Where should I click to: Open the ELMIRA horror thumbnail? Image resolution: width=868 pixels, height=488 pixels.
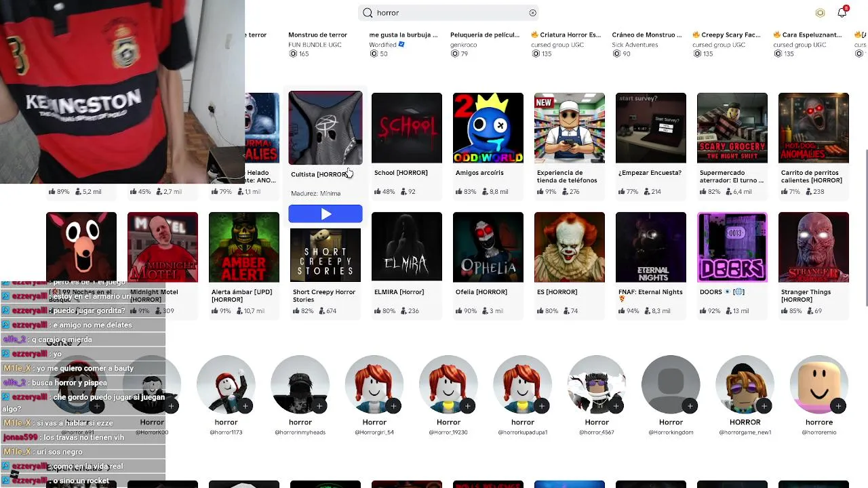tap(407, 247)
